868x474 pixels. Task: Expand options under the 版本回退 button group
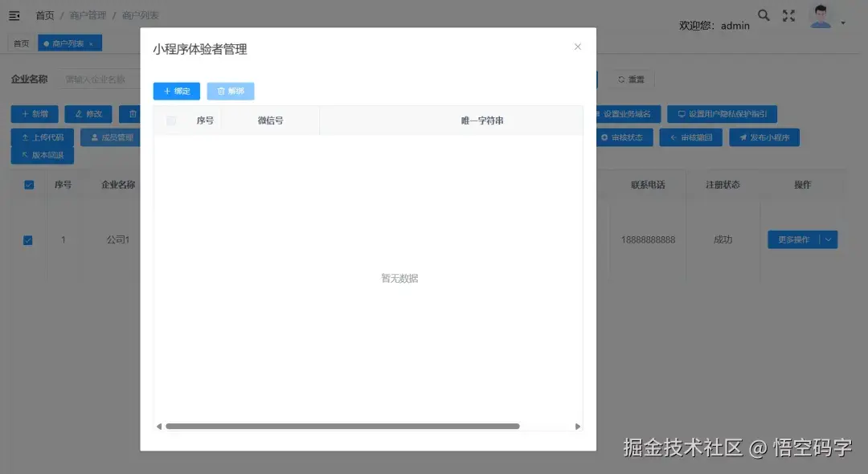(x=42, y=154)
